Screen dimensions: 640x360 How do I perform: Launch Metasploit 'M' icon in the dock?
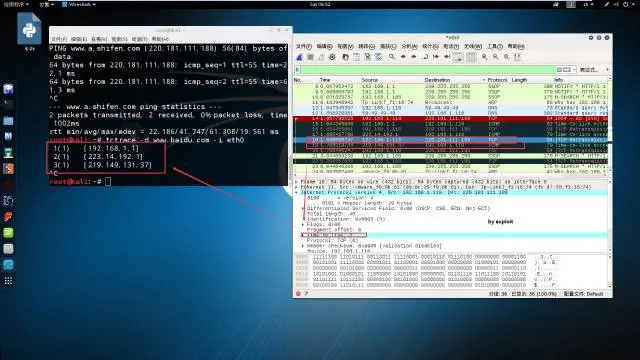(8, 137)
